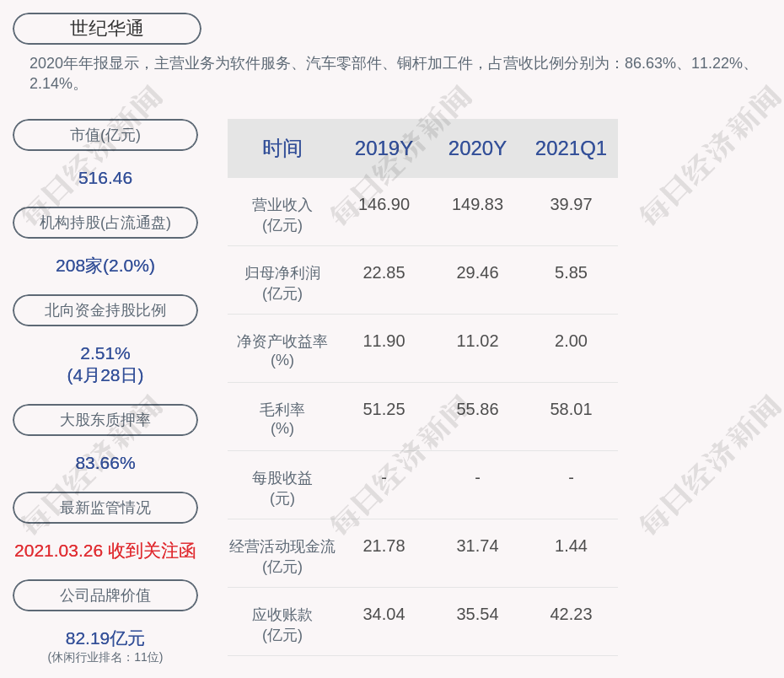Click cash flow value 31.74

pyautogui.click(x=477, y=546)
